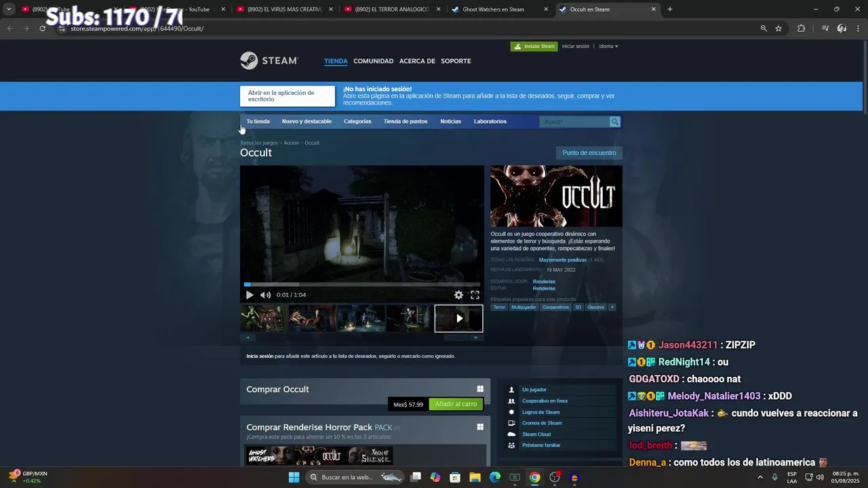Play the Occult trailer video
This screenshot has height=488, width=868.
click(x=250, y=295)
